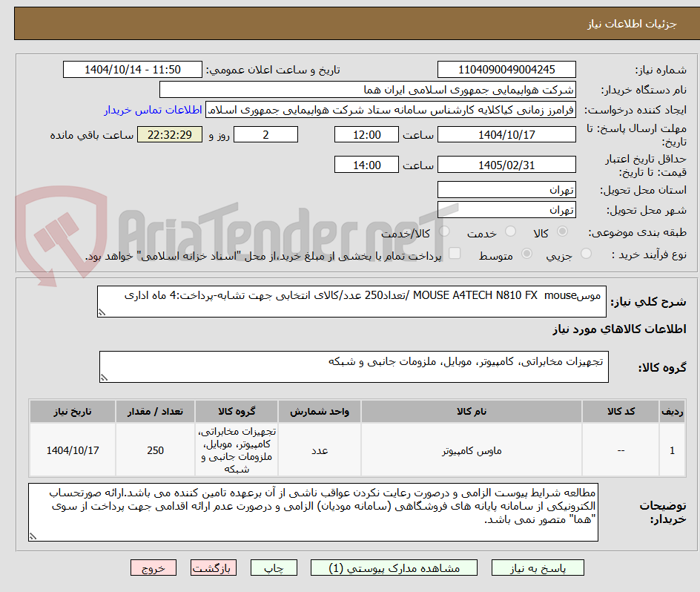Click the announcement date field 1404/10/14

(131, 68)
